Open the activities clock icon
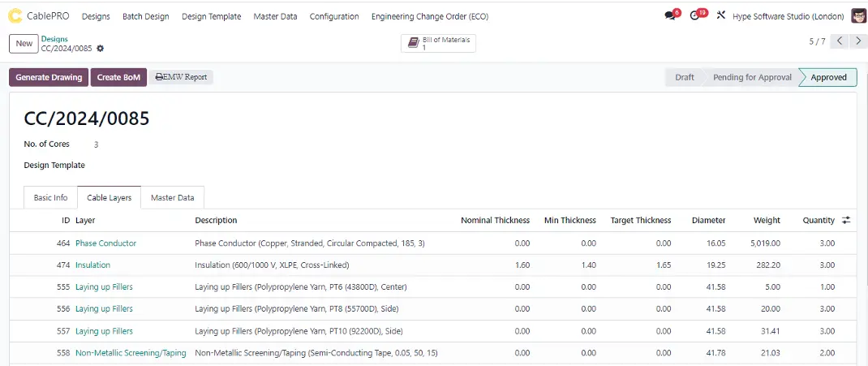 point(694,16)
